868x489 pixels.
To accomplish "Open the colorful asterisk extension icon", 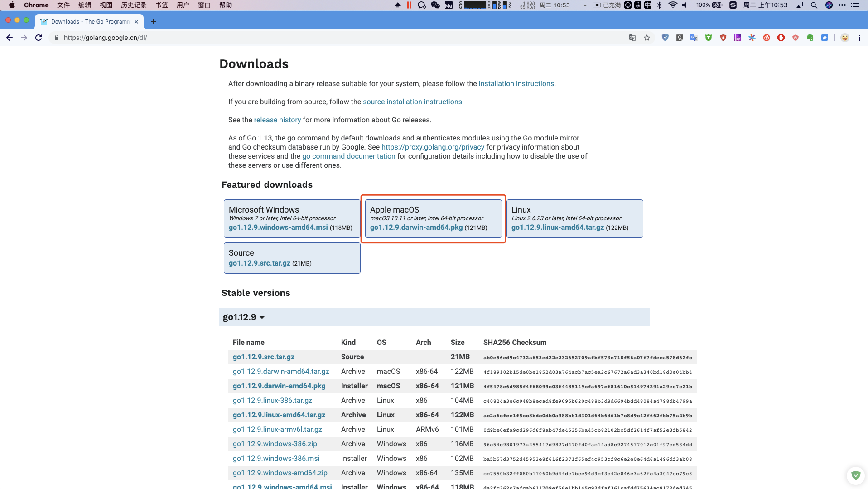I will [752, 38].
